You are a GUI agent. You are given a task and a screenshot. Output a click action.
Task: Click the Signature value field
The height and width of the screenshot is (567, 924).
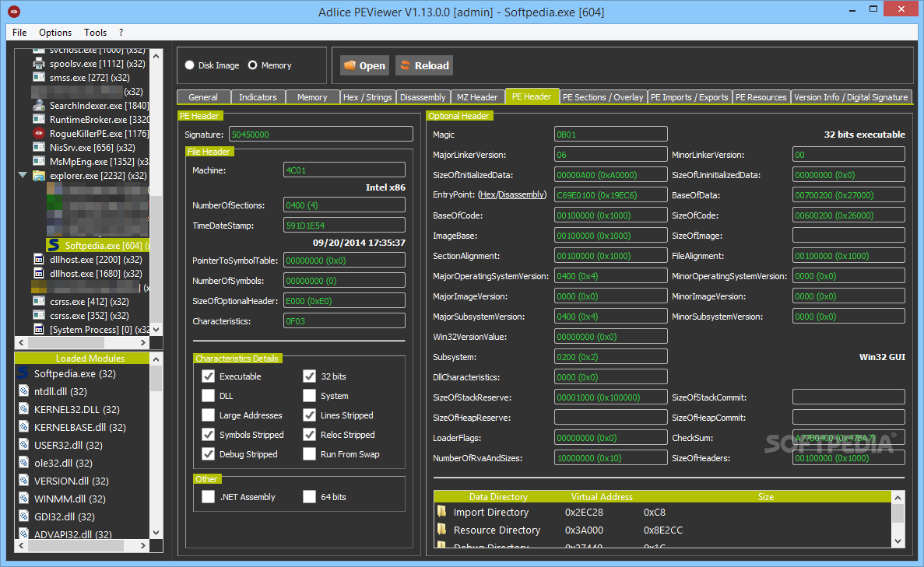click(321, 135)
